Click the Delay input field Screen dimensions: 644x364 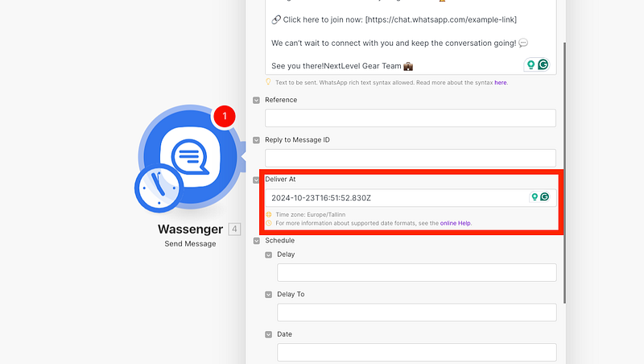416,272
